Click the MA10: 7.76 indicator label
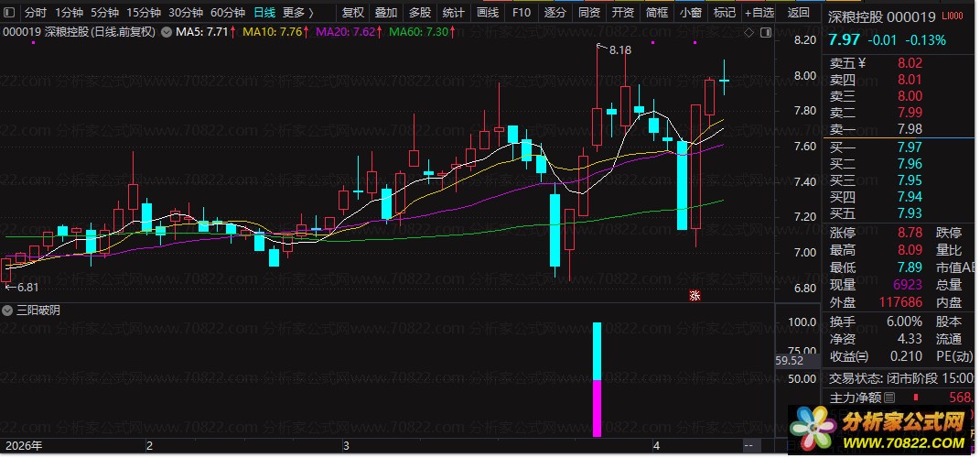This screenshot has height=458, width=980. point(272,32)
